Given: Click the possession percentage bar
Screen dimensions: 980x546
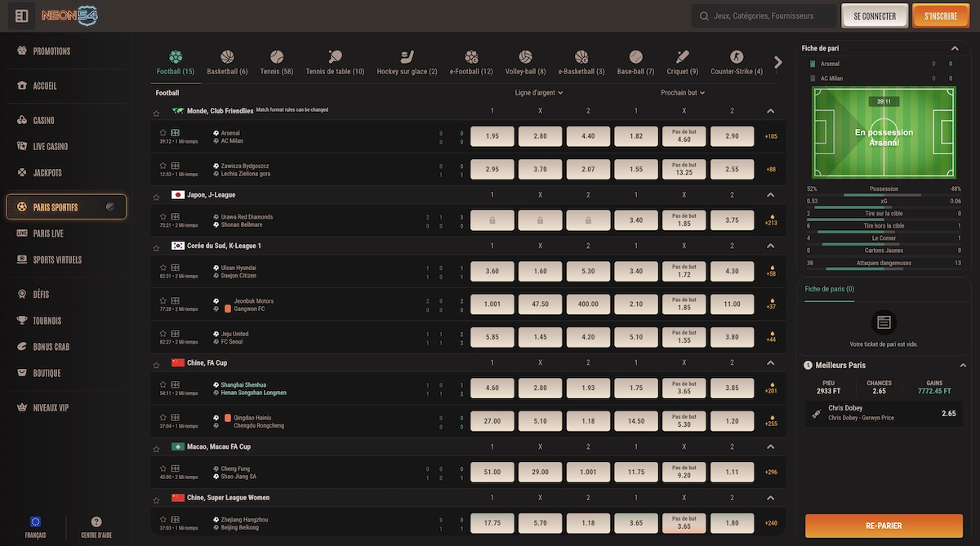Looking at the screenshot, I should 883,195.
